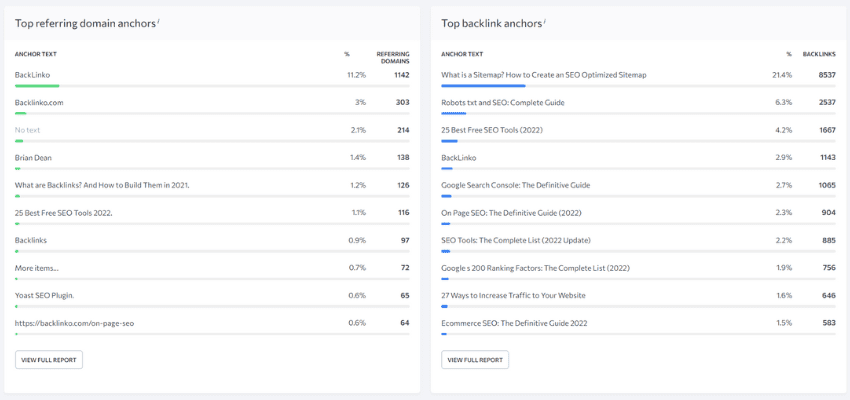850x400 pixels.
Task: Click backlinks count 1667
Action: pyautogui.click(x=828, y=130)
